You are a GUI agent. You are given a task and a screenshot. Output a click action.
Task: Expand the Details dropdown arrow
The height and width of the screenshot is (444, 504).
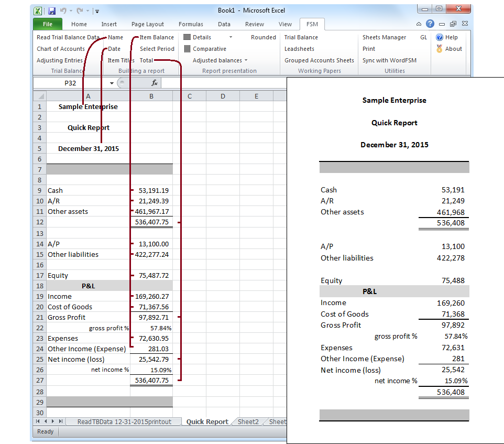coord(230,37)
